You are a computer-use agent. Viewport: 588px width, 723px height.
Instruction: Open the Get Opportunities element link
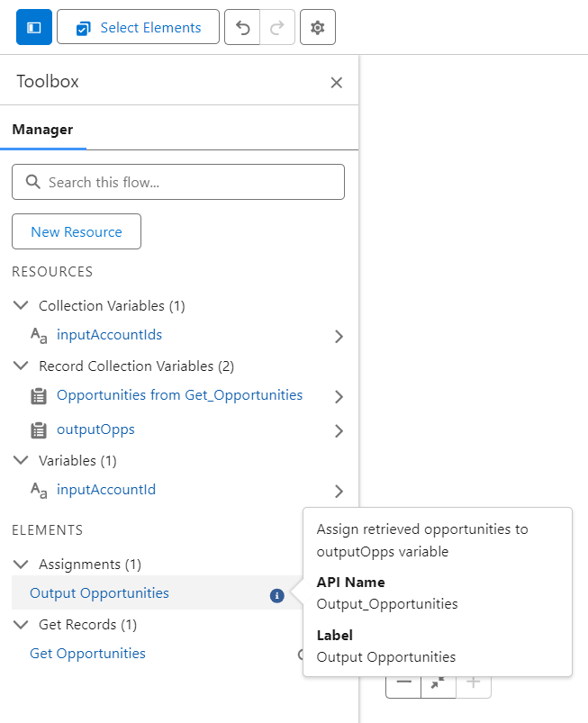[87, 654]
